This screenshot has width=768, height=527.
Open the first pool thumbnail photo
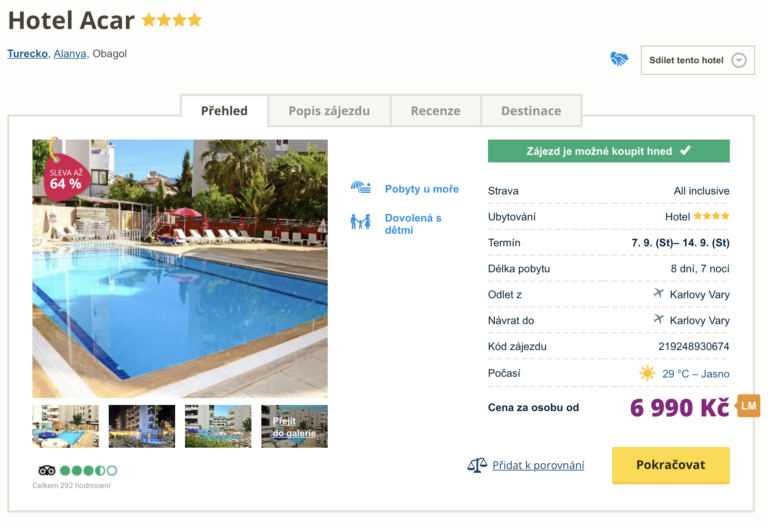[65, 426]
